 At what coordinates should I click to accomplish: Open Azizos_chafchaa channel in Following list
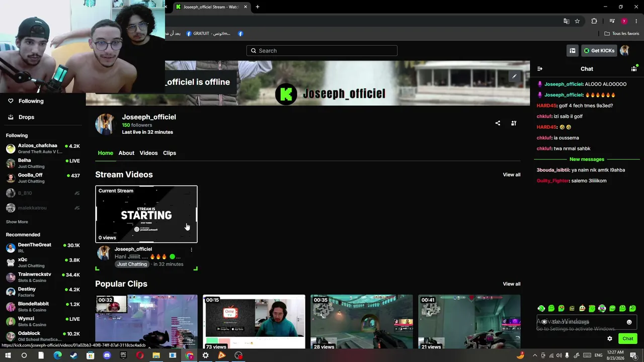pos(43,149)
